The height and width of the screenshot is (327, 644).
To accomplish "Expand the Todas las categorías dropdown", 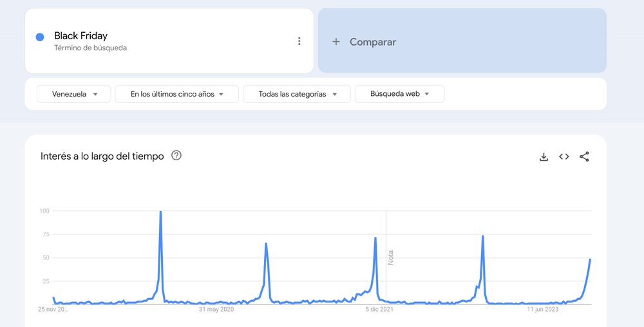I will [x=297, y=94].
